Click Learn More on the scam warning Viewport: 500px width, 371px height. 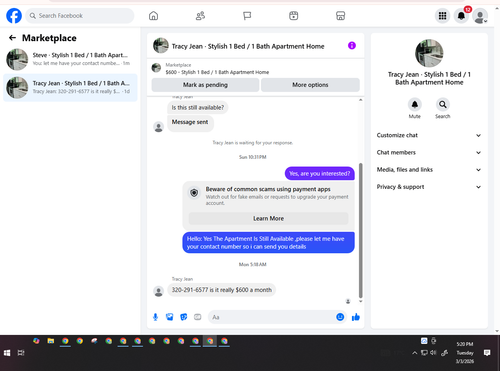click(268, 219)
